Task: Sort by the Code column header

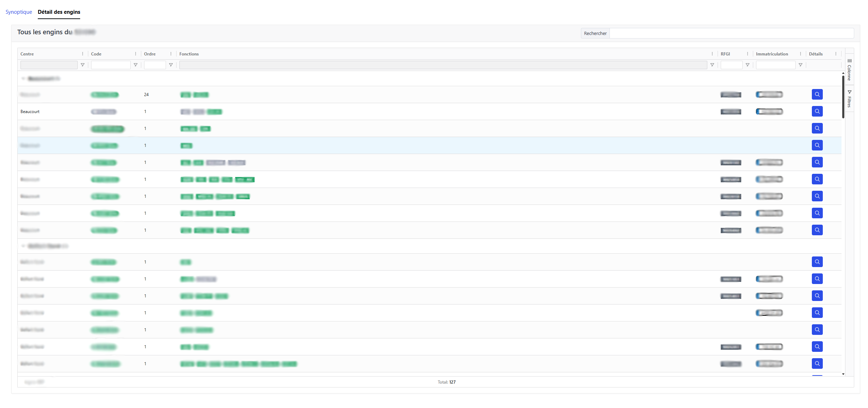Action: click(x=96, y=54)
